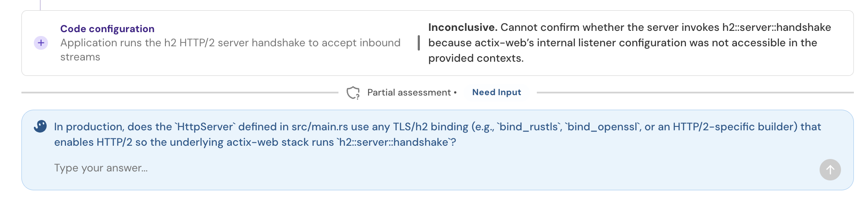The height and width of the screenshot is (198, 868).
Task: Click the purple timeline line at top-left
Action: click(40, 4)
